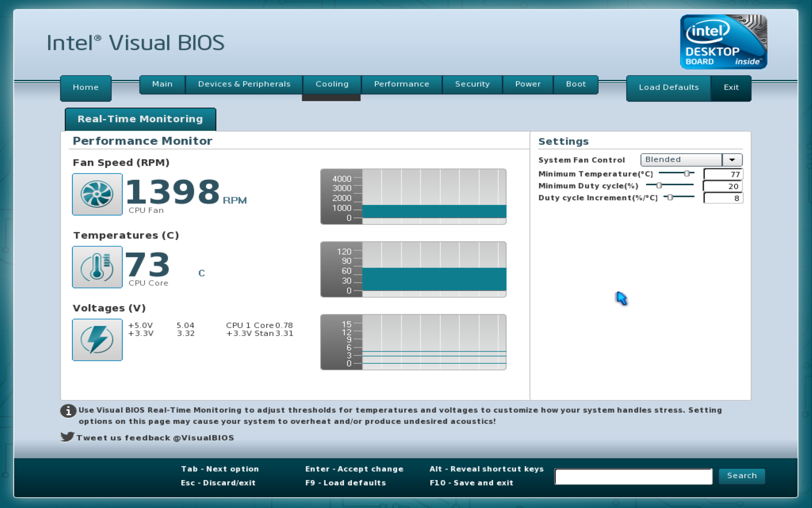The width and height of the screenshot is (812, 508).
Task: Click the search text box
Action: click(x=634, y=476)
